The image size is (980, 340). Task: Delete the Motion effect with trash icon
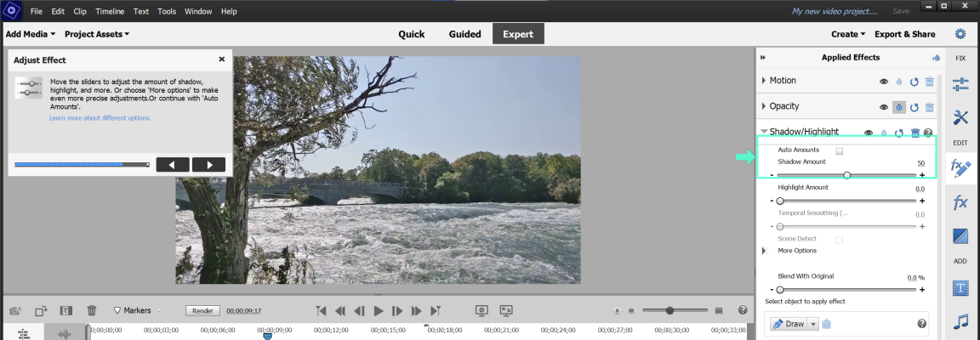pos(930,82)
